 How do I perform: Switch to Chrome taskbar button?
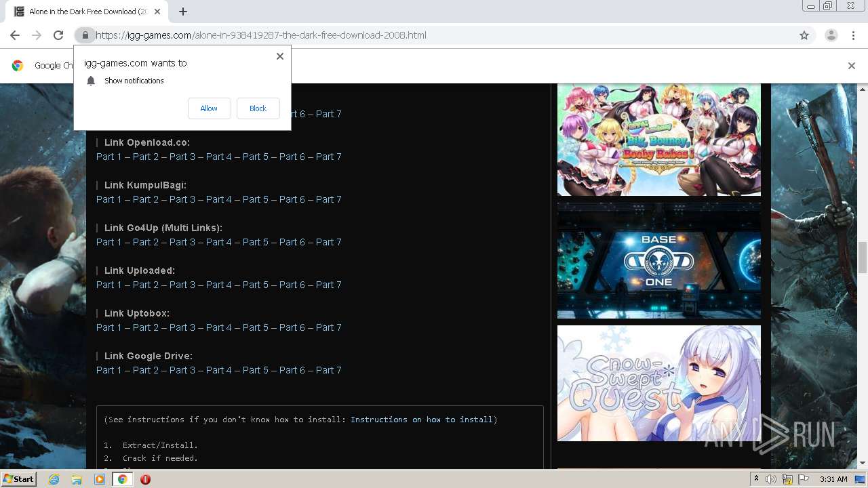(x=122, y=479)
